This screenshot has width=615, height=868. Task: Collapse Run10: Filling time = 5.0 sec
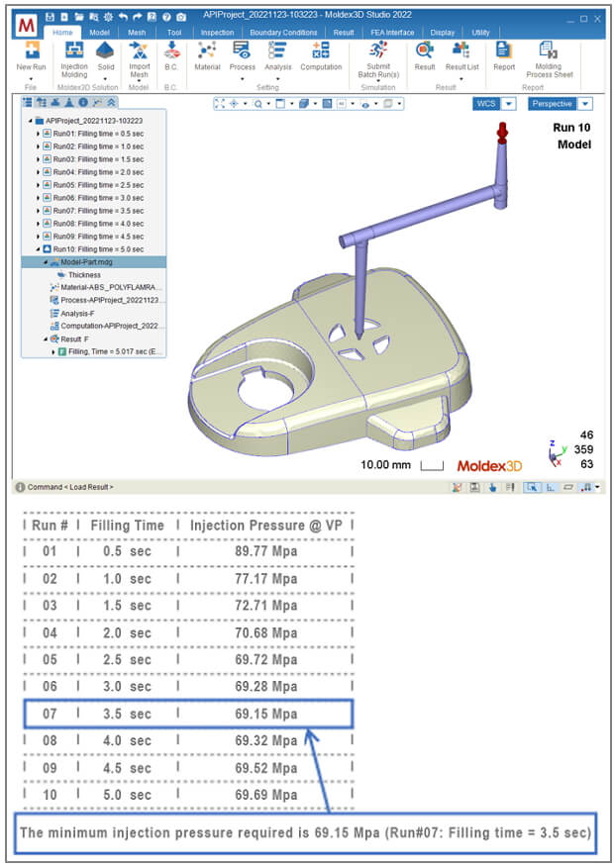click(39, 249)
